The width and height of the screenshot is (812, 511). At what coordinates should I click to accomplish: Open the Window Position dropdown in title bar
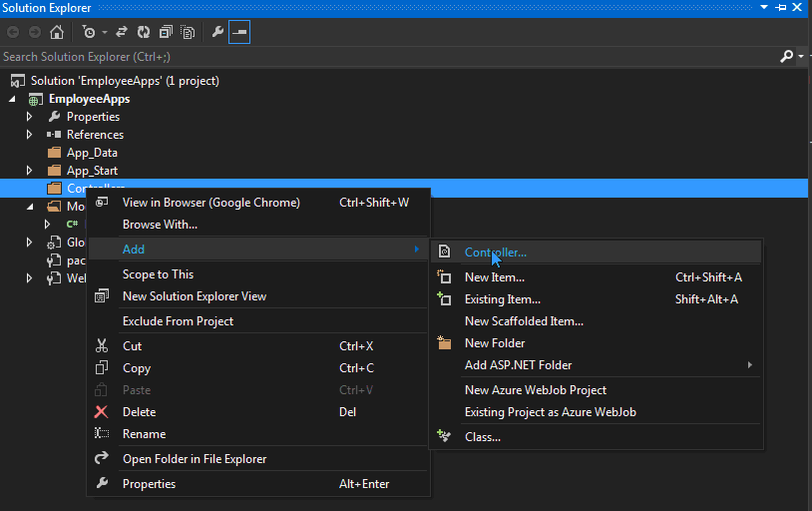pos(764,7)
